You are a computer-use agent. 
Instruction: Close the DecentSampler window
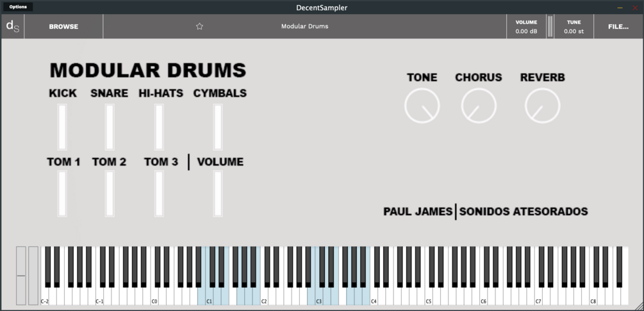tap(635, 8)
